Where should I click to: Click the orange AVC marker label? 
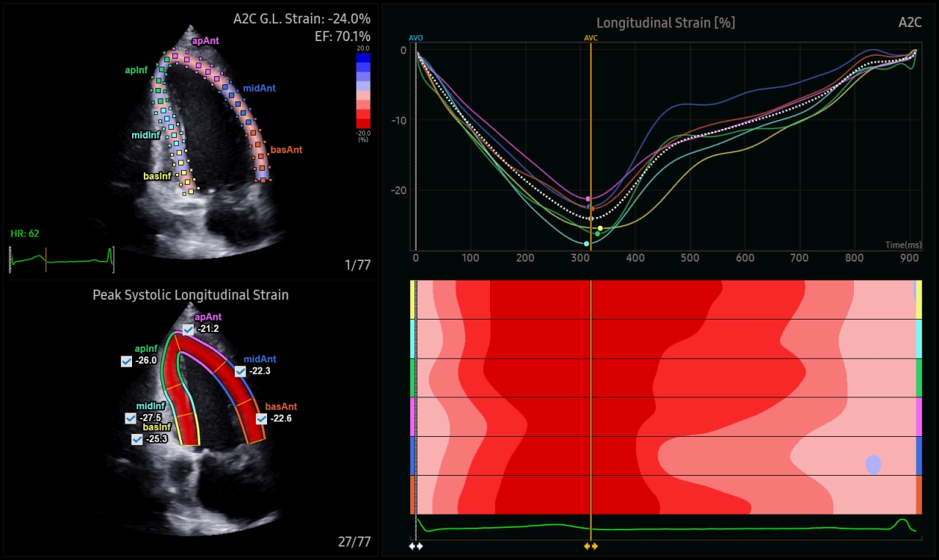tap(591, 38)
